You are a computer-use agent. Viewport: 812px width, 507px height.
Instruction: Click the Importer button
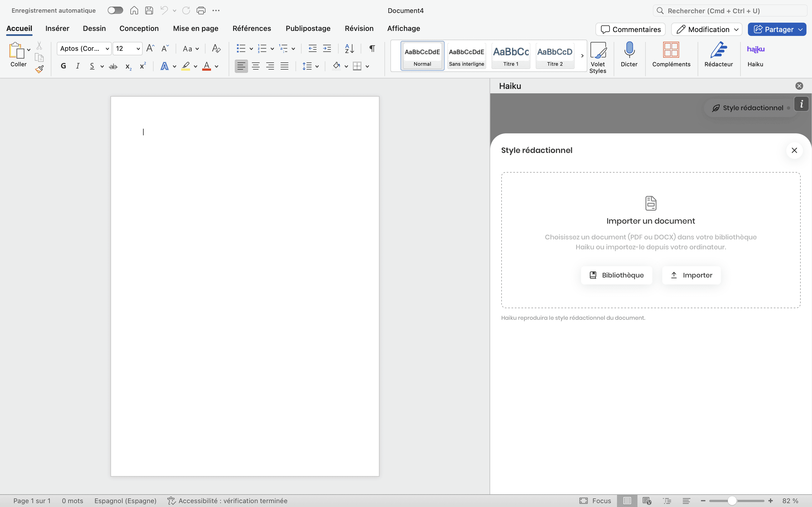coord(691,275)
